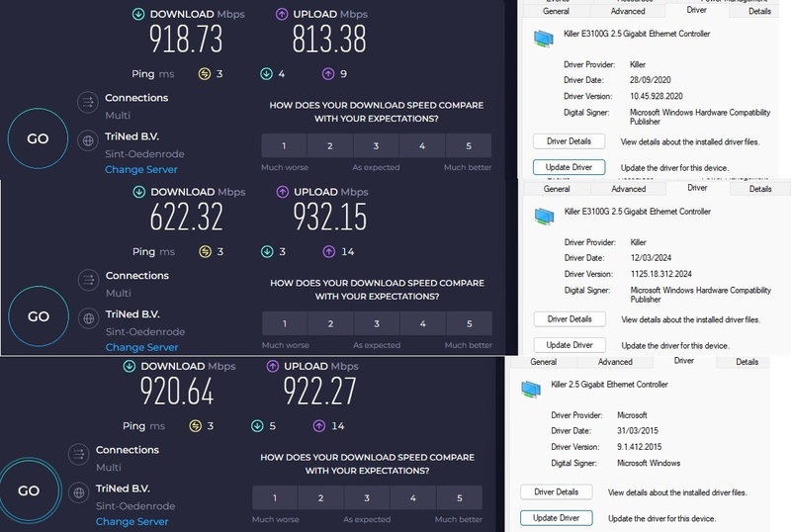The width and height of the screenshot is (791, 532).
Task: Click network adapter icon beside Killer 2.5 Gigabit Ethernet Controller
Action: [531, 389]
